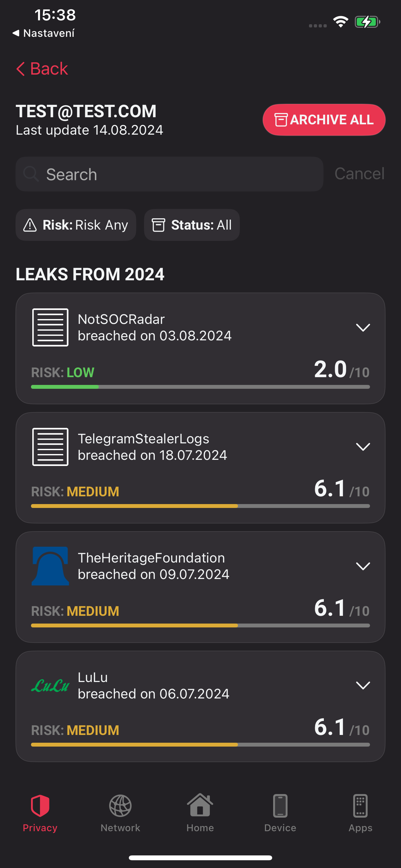Archive all leaks with ARCHIVE ALL

point(324,119)
